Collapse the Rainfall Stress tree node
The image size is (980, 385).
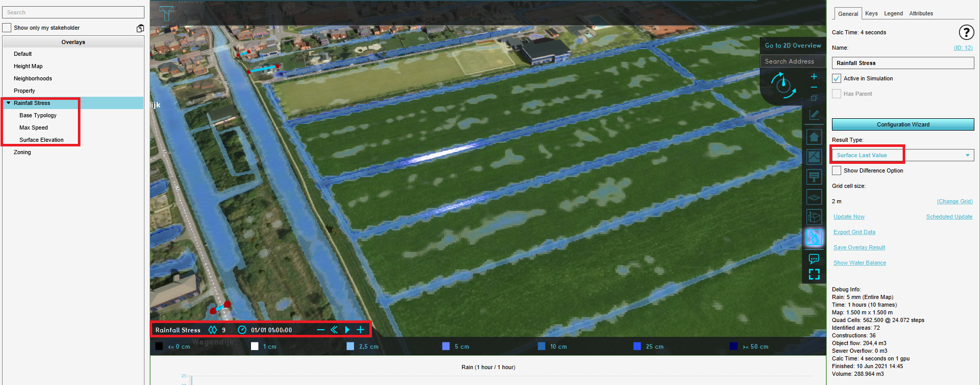[8, 103]
